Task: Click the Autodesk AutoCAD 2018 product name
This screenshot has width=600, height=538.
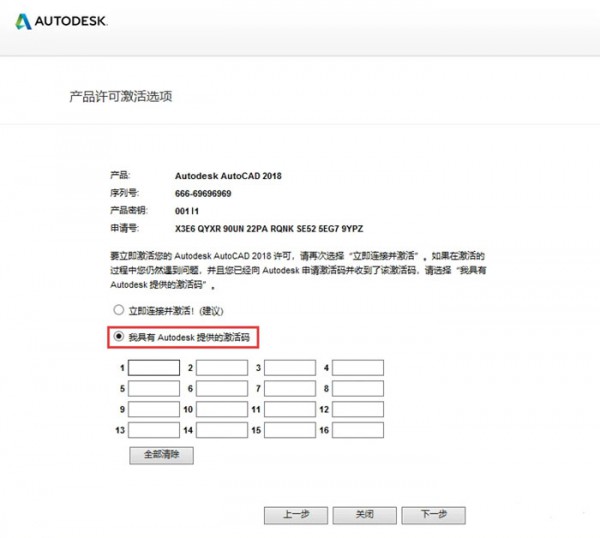Action: click(228, 176)
